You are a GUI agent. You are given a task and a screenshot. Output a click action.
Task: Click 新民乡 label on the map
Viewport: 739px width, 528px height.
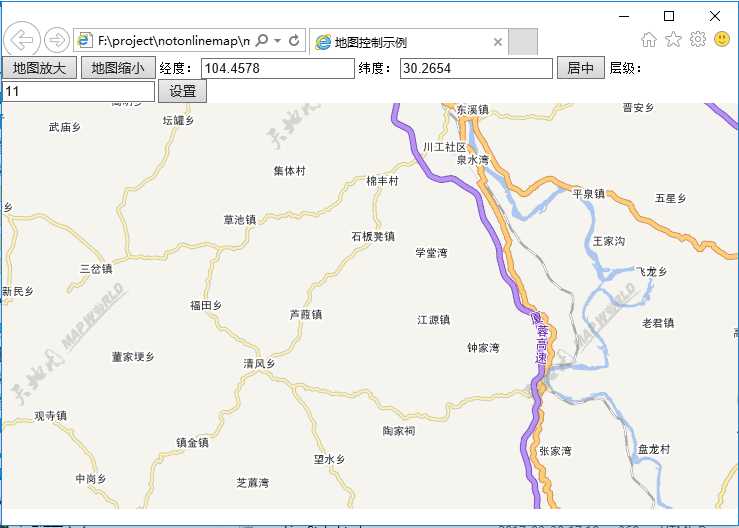coord(18,292)
